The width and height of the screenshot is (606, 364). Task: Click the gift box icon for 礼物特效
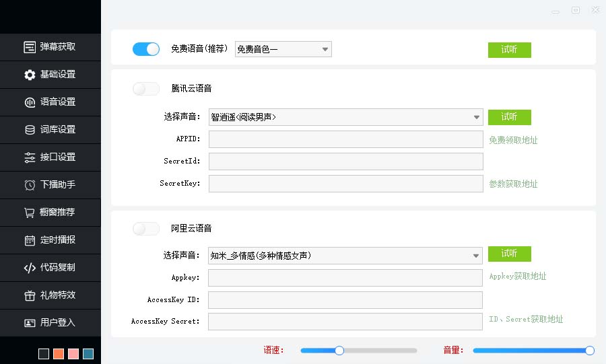coord(30,295)
